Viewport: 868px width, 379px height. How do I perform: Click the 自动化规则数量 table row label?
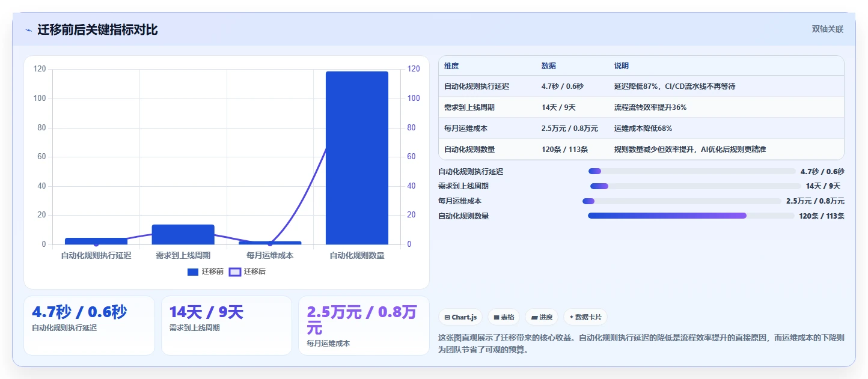point(469,150)
